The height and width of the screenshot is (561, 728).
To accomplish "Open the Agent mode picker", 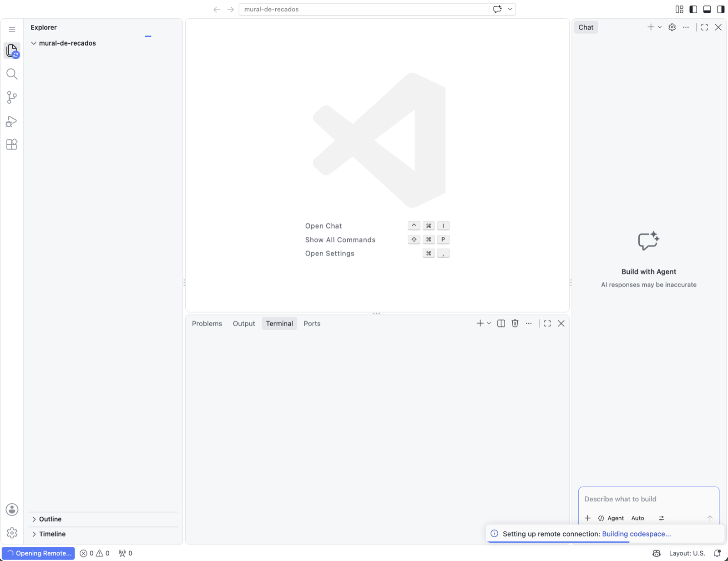I will tap(611, 518).
